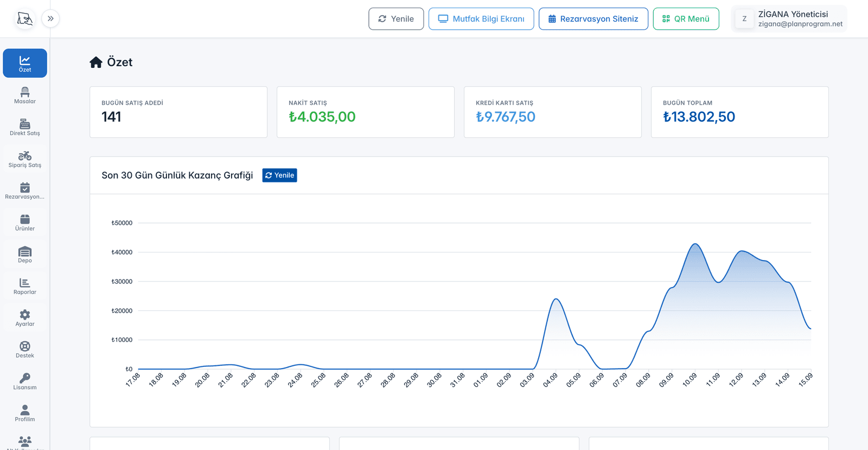Image resolution: width=868 pixels, height=450 pixels.
Task: Click the Özet page heading
Action: pos(120,62)
